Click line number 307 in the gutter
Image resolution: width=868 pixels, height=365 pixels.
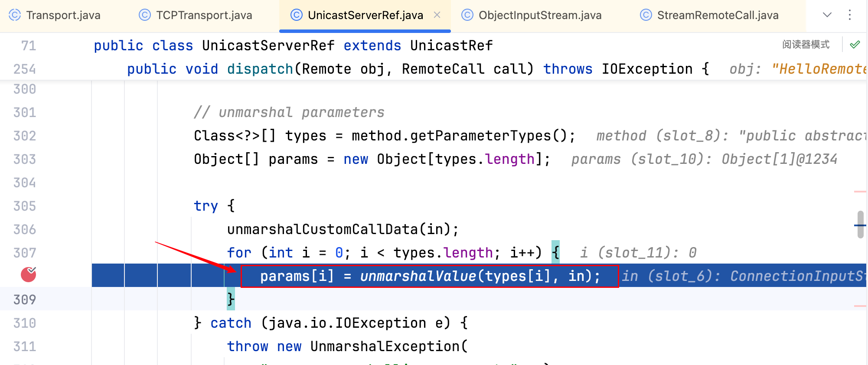click(x=25, y=253)
